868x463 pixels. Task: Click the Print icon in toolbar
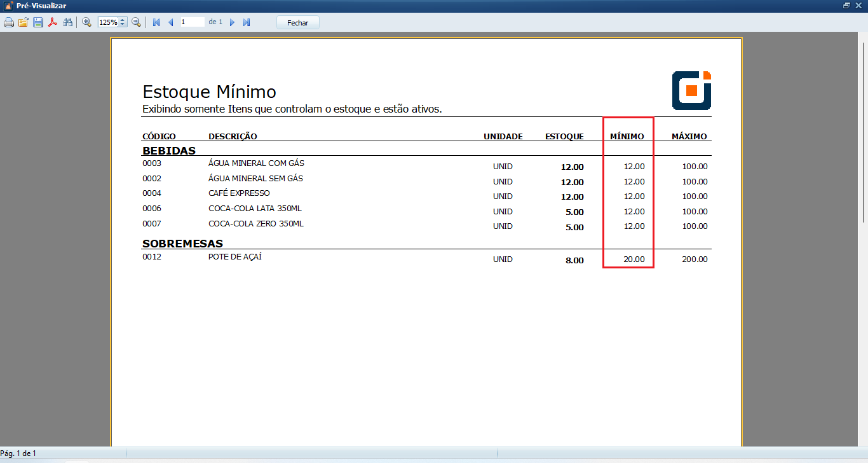click(9, 22)
